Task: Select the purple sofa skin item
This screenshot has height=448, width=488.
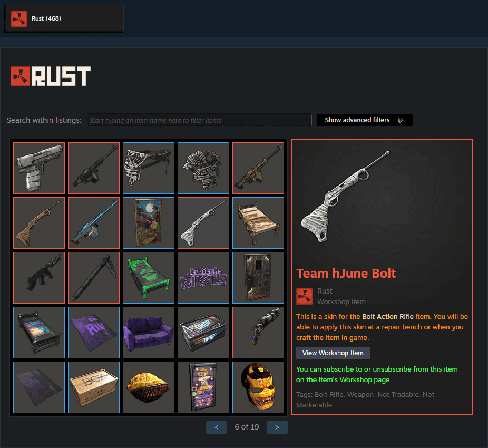Action: click(x=149, y=333)
